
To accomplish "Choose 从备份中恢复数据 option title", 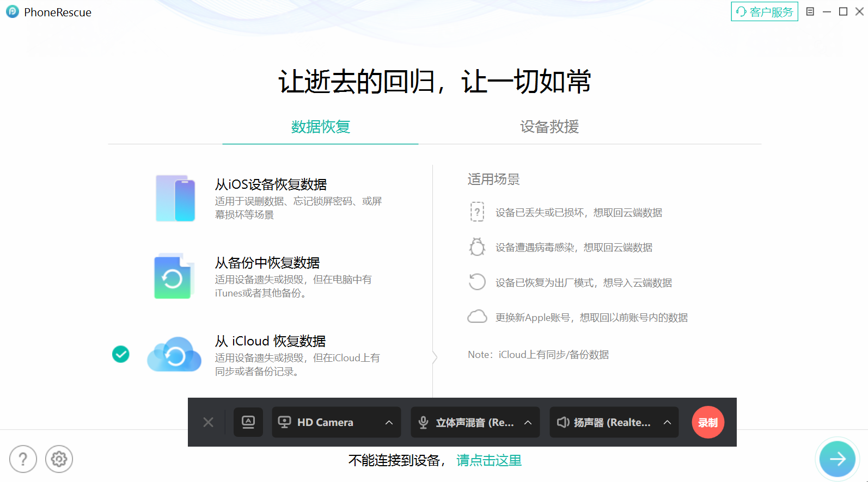I will coord(267,263).
